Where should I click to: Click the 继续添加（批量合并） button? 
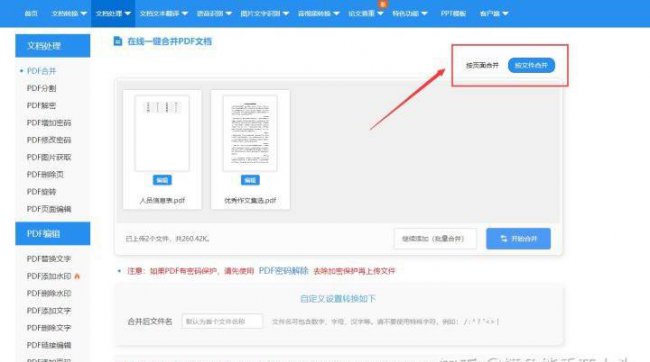point(435,238)
